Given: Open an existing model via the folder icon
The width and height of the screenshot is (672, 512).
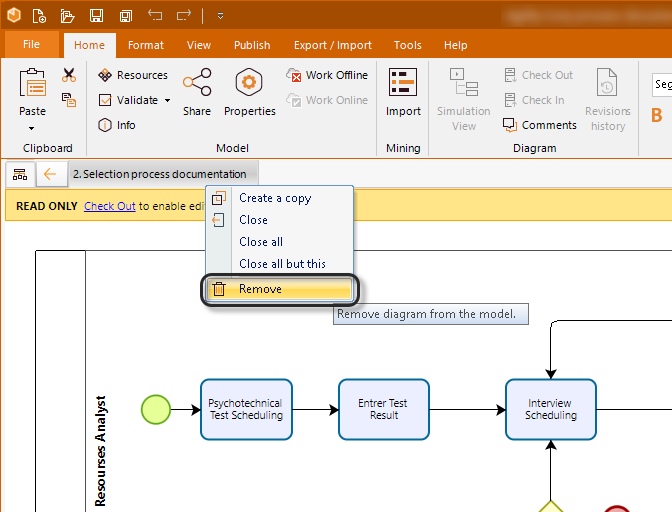Looking at the screenshot, I should 67,16.
